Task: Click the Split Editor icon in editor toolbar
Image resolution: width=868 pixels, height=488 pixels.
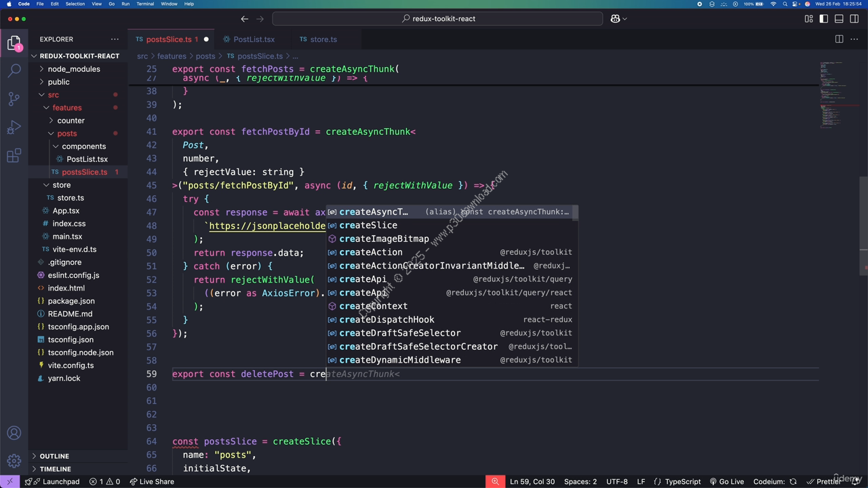Action: (x=839, y=39)
